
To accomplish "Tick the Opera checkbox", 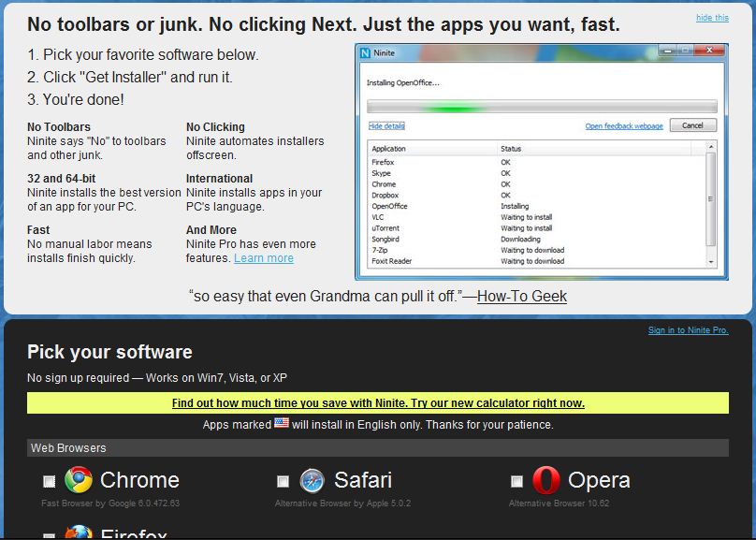I will [516, 480].
